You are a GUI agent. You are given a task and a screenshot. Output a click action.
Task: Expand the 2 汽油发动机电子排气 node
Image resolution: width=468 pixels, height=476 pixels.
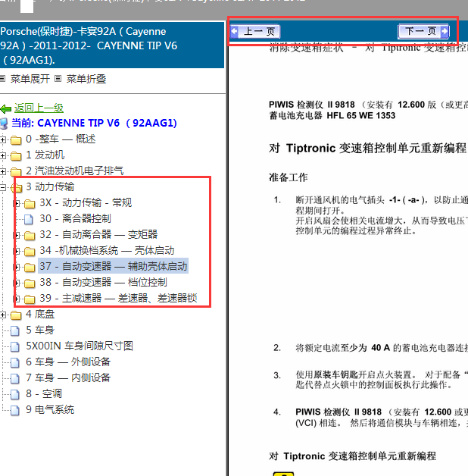pyautogui.click(x=3, y=171)
